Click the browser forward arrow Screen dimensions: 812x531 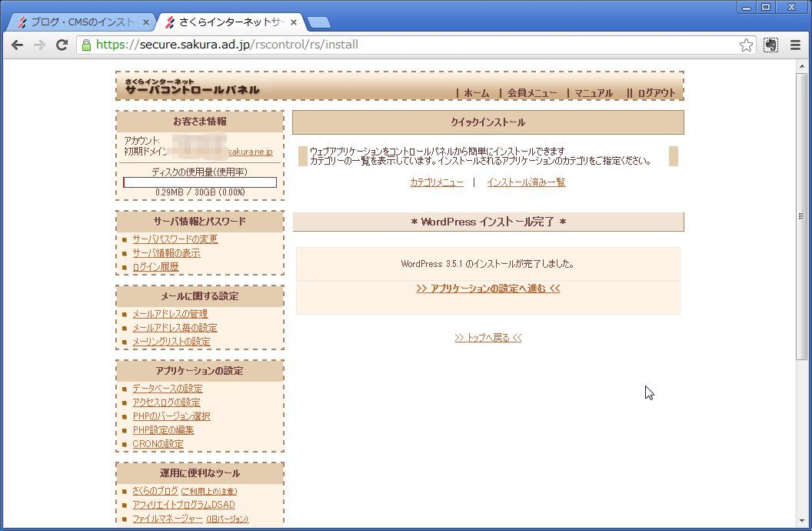39,45
